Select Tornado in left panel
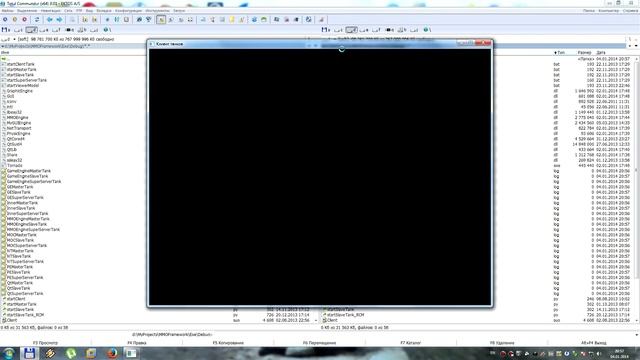The height and width of the screenshot is (360, 640). click(x=15, y=165)
